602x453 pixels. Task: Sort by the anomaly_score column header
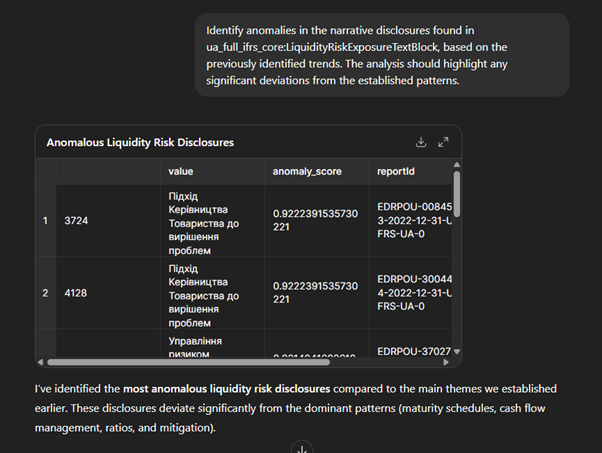click(x=306, y=171)
